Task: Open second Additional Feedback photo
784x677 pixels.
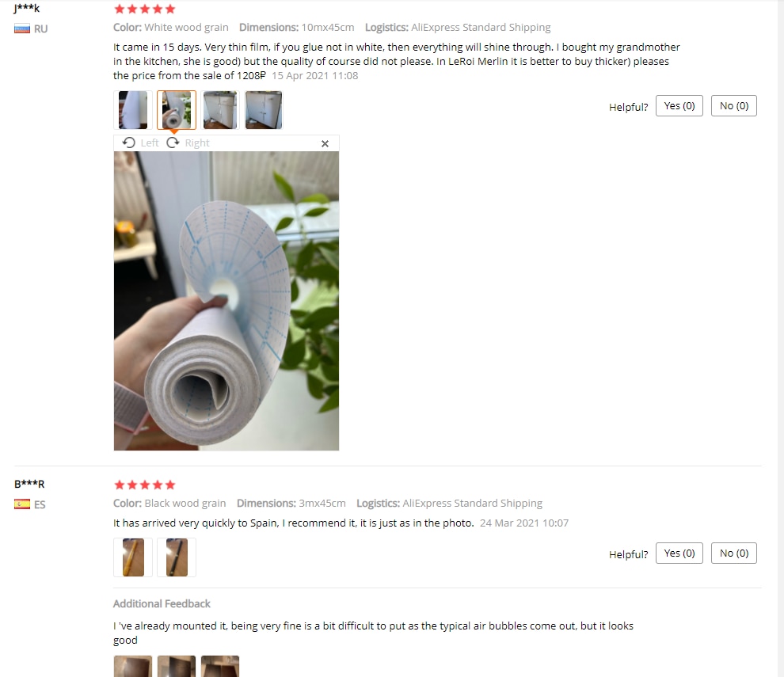Action: coord(177,666)
